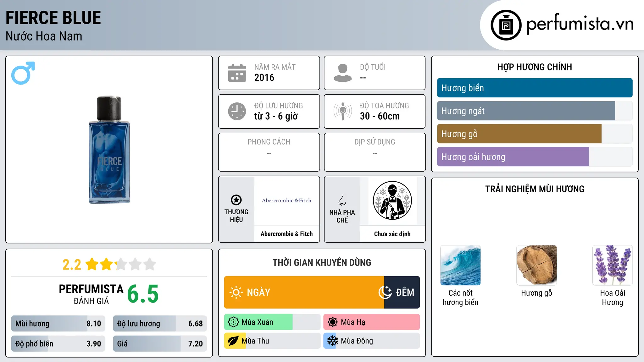Click the 2.2 star rating number
Image resolution: width=644 pixels, height=362 pixels.
[72, 265]
